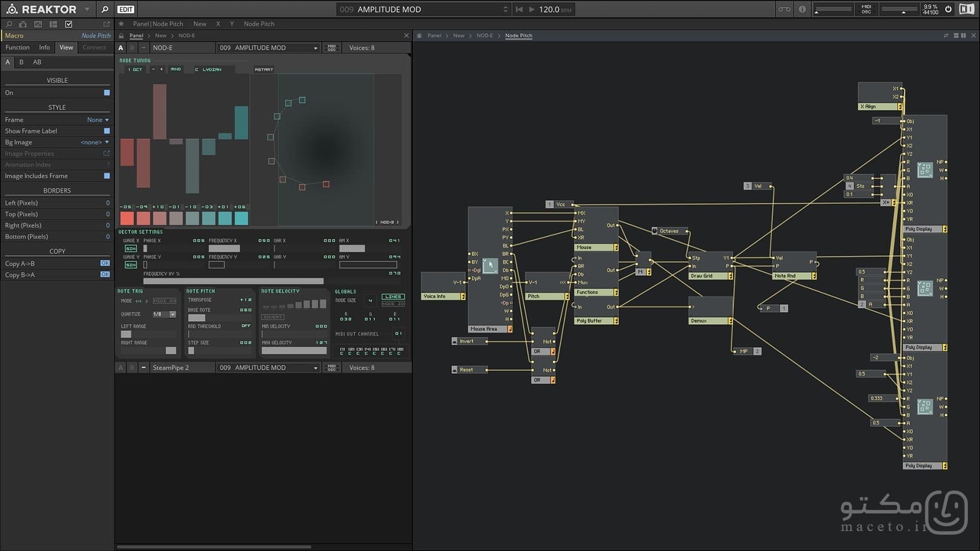This screenshot has width=980, height=551.
Task: Start playback with the play button
Action: 532,9
